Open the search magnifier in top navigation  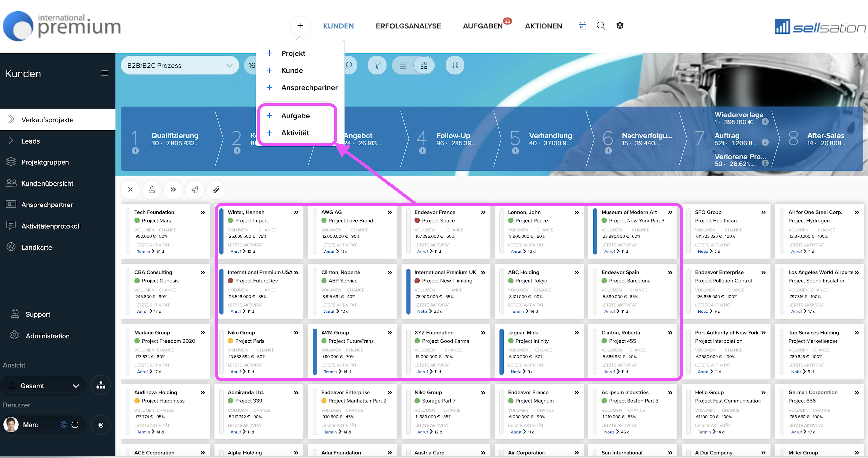pyautogui.click(x=601, y=26)
